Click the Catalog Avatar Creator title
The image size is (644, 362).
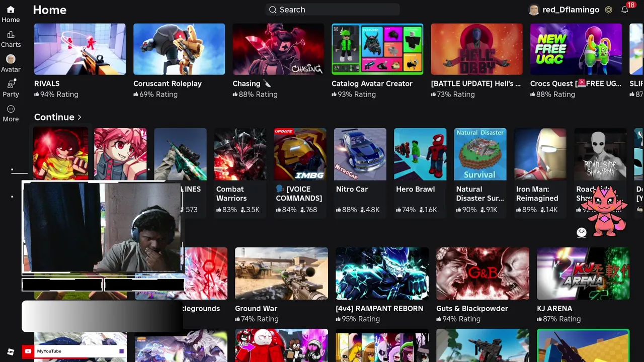[372, 83]
